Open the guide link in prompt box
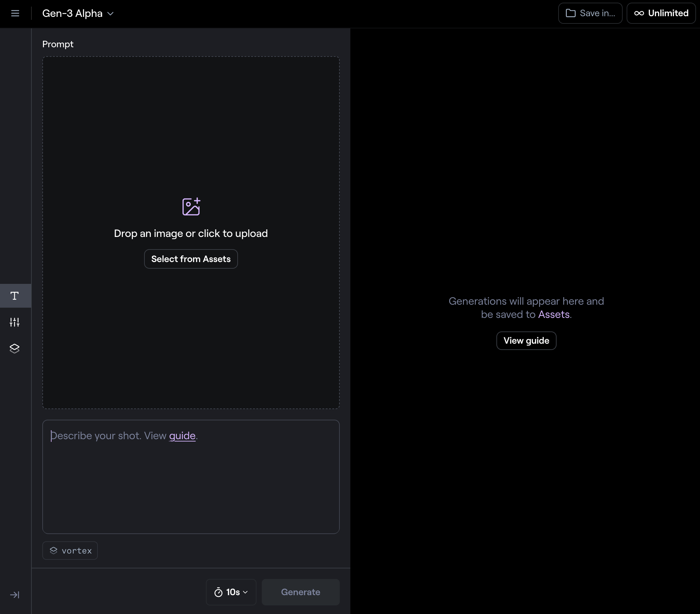The image size is (700, 614). click(182, 436)
